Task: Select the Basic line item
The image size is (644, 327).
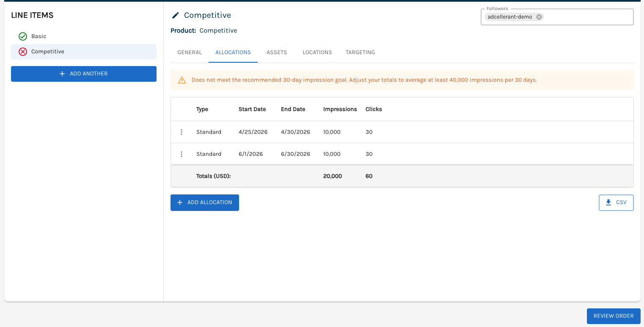Action: 39,36
